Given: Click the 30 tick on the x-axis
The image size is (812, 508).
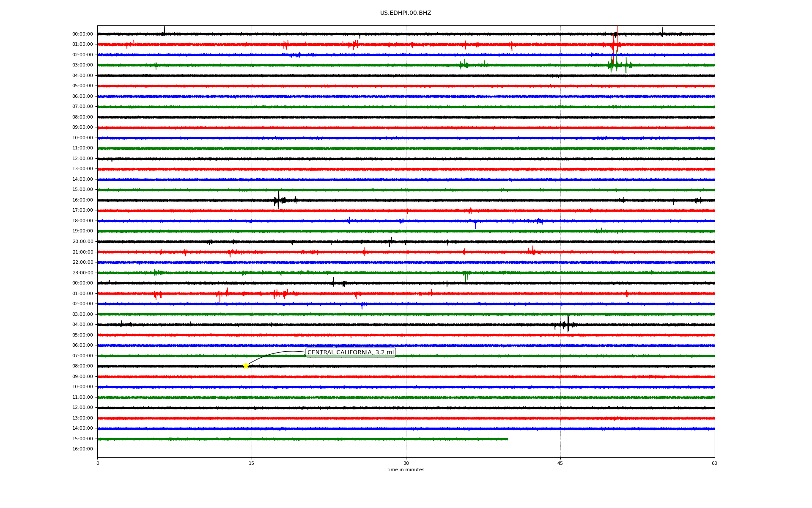Looking at the screenshot, I should point(406,463).
